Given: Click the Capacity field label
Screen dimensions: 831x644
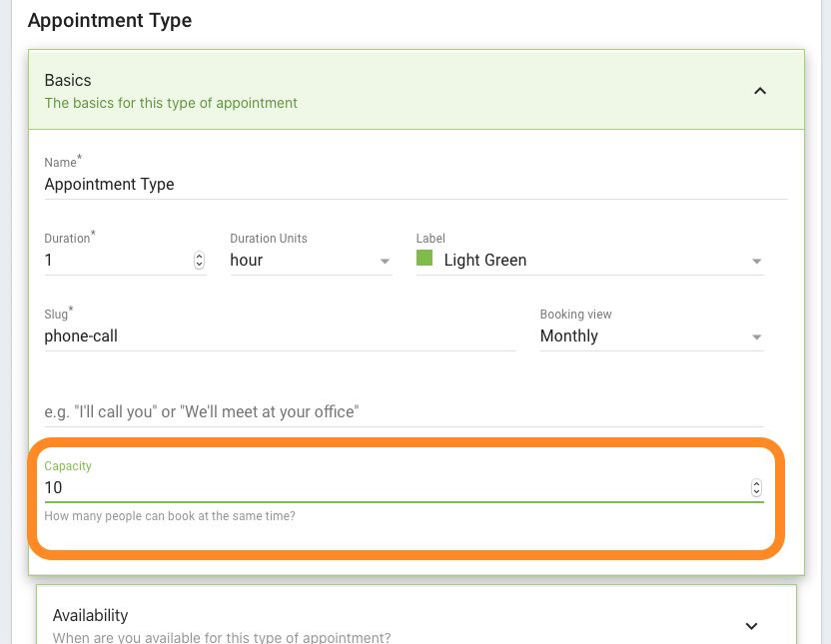Looking at the screenshot, I should click(x=68, y=466).
